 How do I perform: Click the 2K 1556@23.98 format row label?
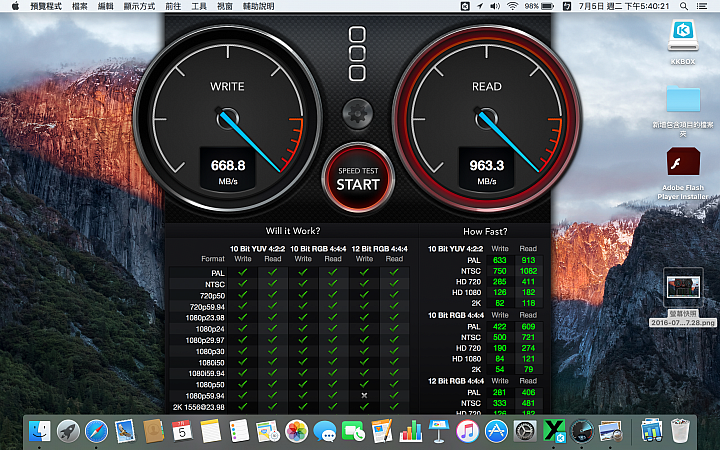(x=198, y=407)
